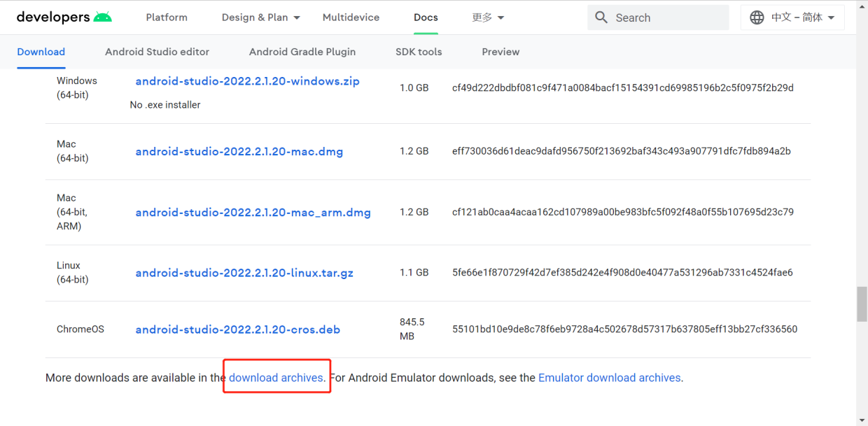Click the 1.0 GB Windows size cell

pyautogui.click(x=414, y=88)
